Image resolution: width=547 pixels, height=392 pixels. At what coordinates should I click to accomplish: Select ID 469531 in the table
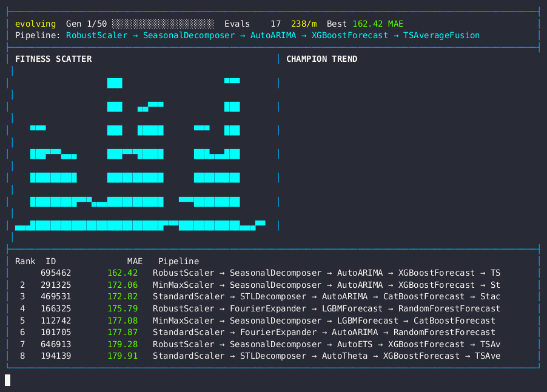click(x=56, y=296)
